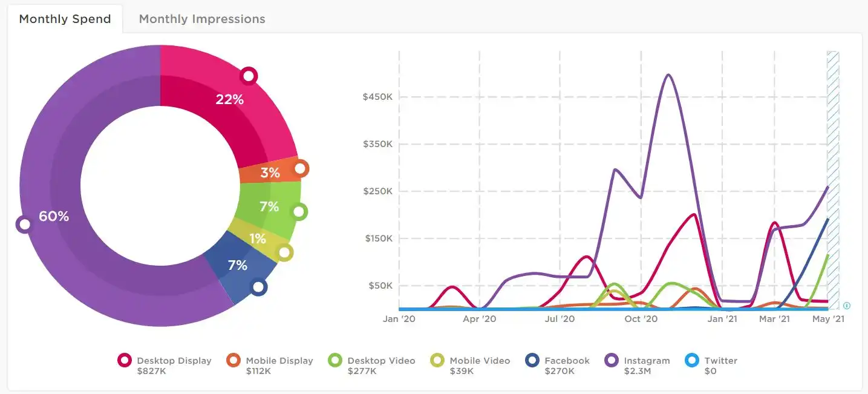The image size is (868, 394).
Task: Select the green 7% donut marker
Action: coord(299,212)
